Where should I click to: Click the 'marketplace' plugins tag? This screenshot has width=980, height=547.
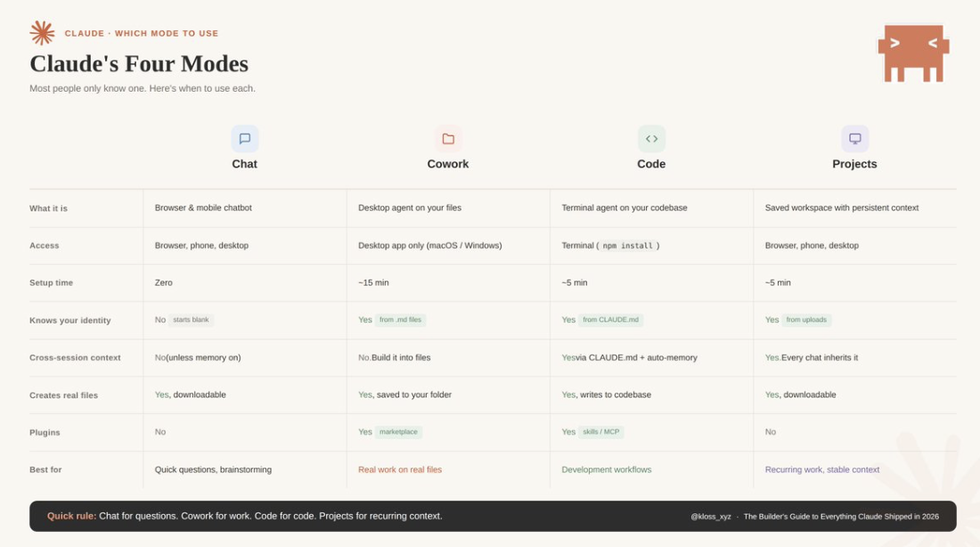tap(398, 432)
